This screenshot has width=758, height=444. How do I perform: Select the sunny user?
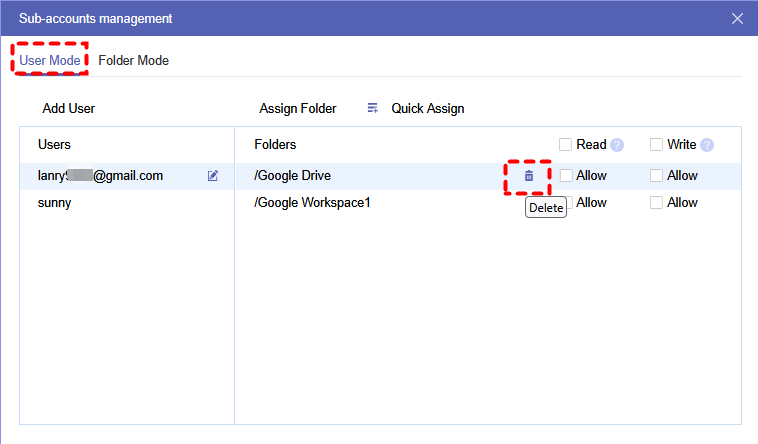coord(55,203)
